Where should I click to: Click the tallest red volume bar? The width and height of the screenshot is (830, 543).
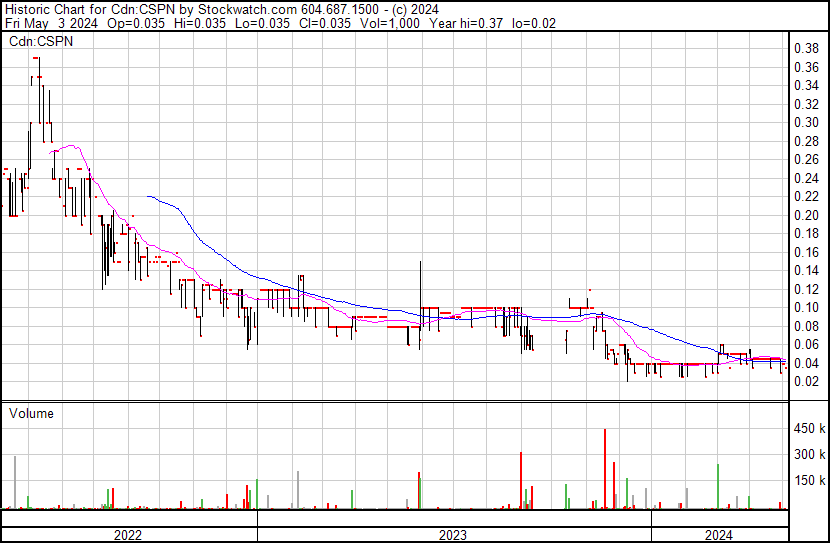click(605, 468)
